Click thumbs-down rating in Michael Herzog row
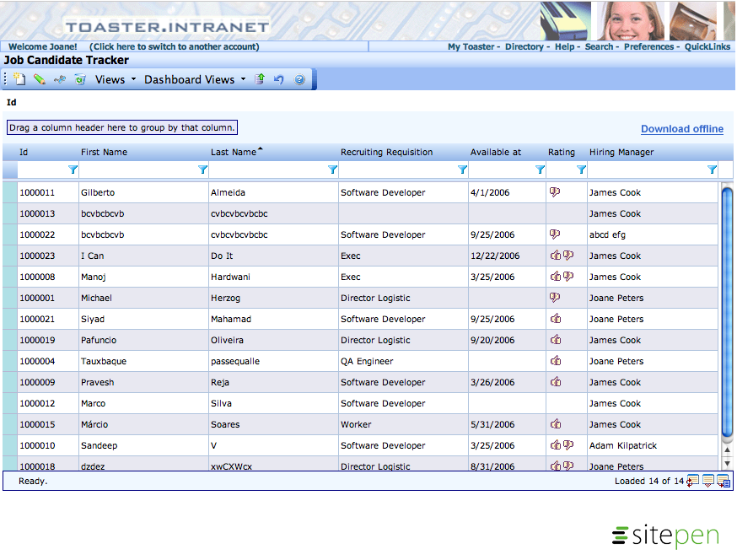Viewport: 737px width, 560px height. coord(555,297)
